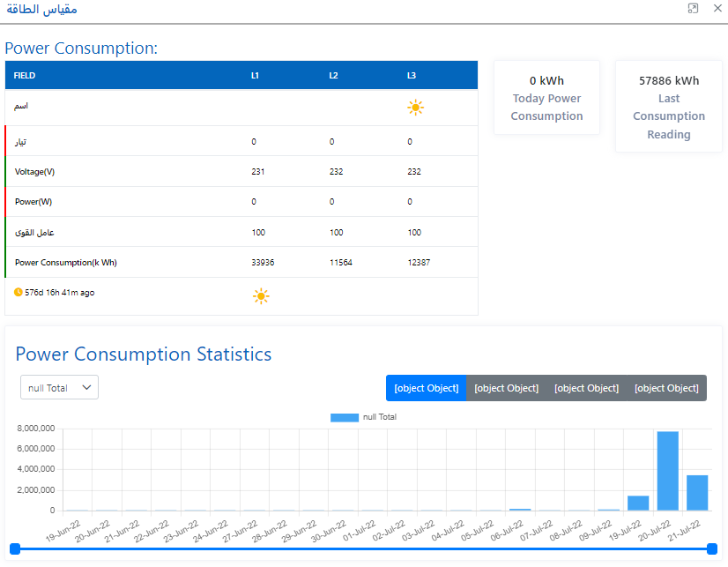Close the energy meter panel
Image resolution: width=728 pixels, height=567 pixels.
tap(717, 8)
